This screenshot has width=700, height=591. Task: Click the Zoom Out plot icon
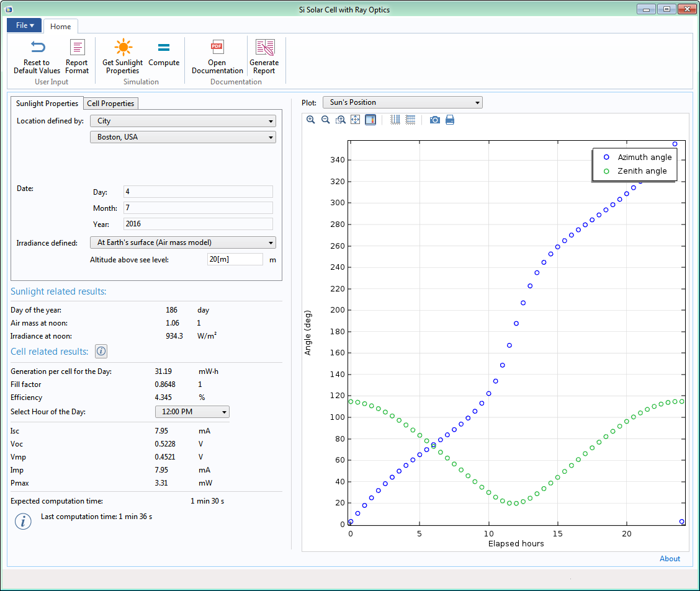[325, 120]
